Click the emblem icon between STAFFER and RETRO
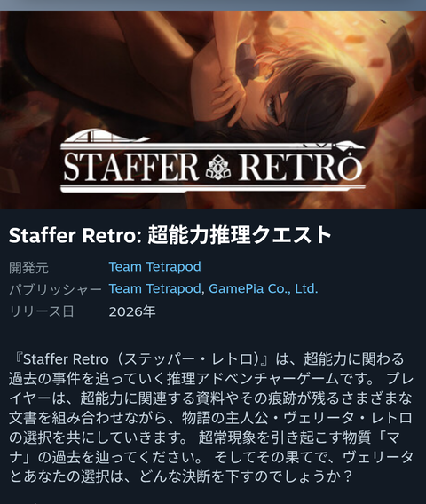Image resolution: width=426 pixels, height=504 pixels. [218, 167]
